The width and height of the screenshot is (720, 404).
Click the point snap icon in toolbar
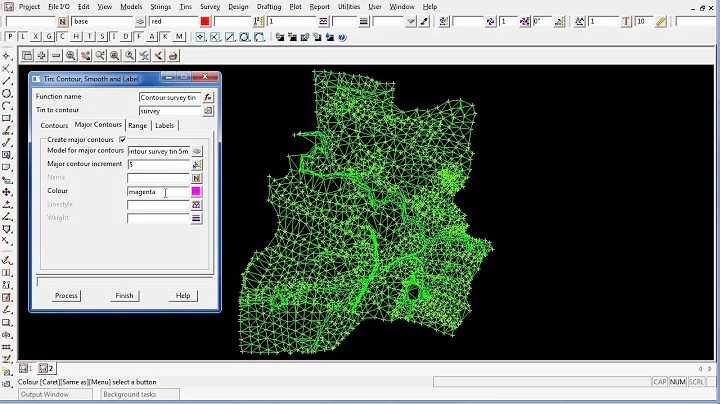201,37
